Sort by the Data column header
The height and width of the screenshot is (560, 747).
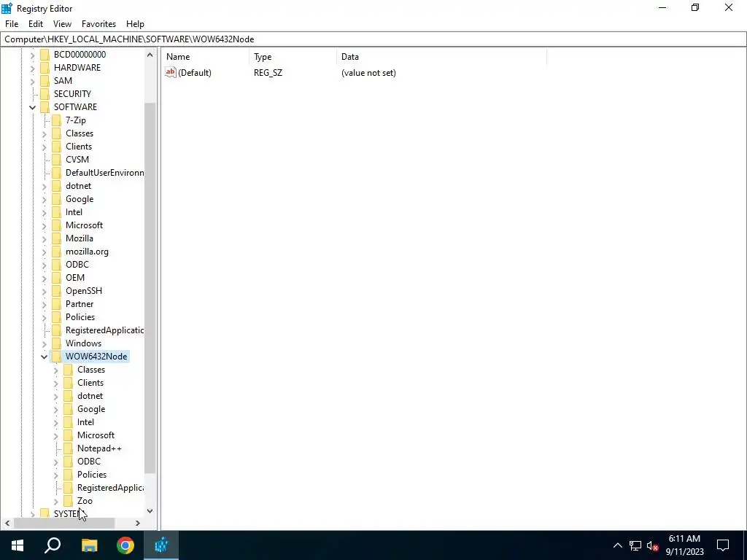tap(441, 57)
